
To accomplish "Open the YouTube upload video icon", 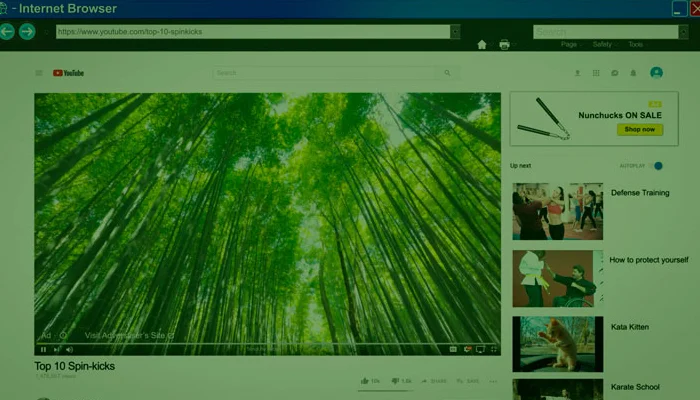I will 577,73.
